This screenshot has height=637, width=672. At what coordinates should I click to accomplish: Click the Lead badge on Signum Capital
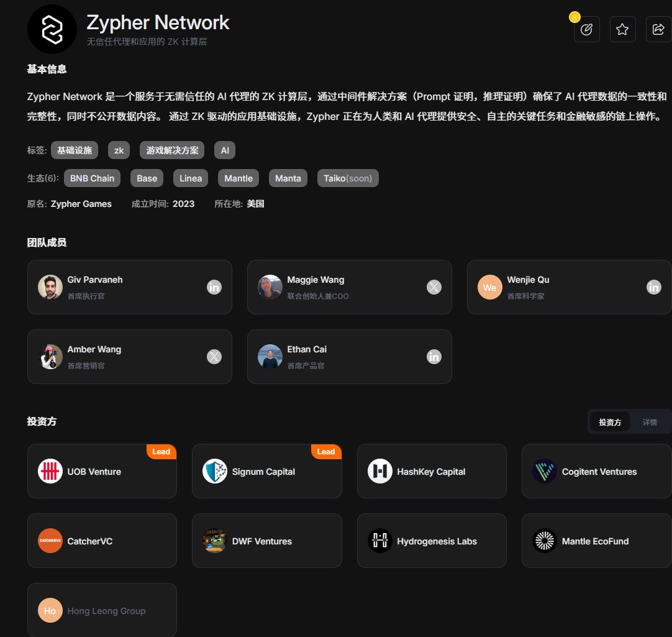[326, 451]
